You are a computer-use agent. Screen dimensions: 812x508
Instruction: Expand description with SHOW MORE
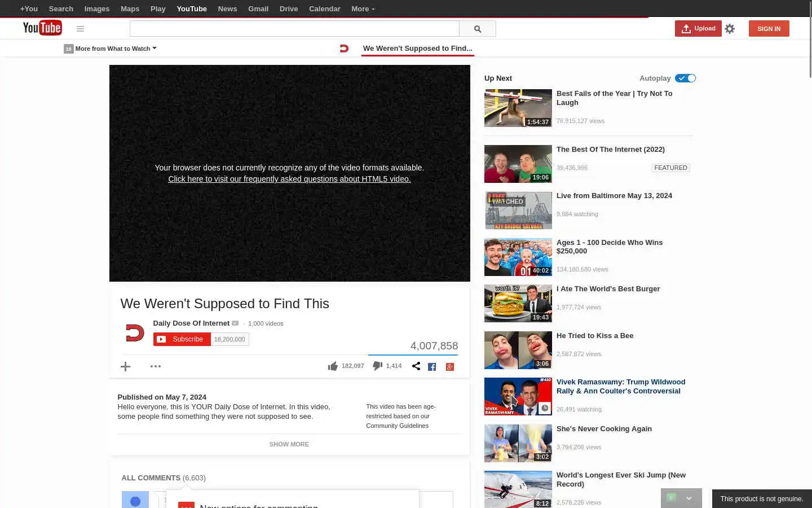[289, 444]
